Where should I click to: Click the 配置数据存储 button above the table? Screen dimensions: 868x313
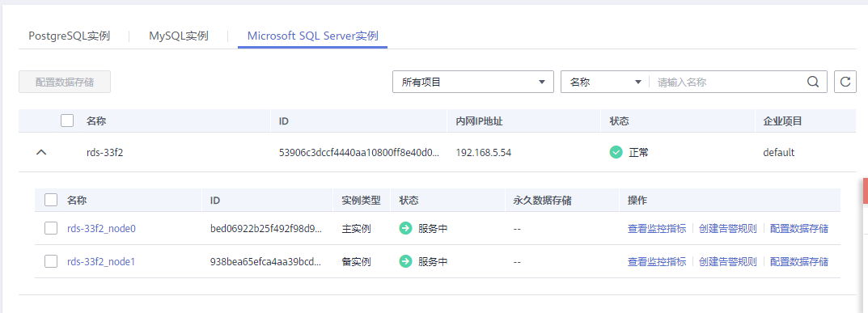coord(65,82)
